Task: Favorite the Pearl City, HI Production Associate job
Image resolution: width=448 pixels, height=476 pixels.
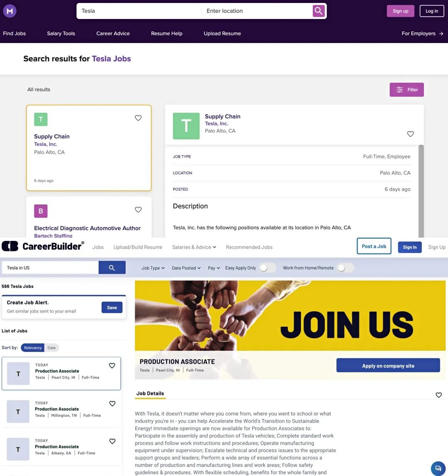Action: pos(112,366)
